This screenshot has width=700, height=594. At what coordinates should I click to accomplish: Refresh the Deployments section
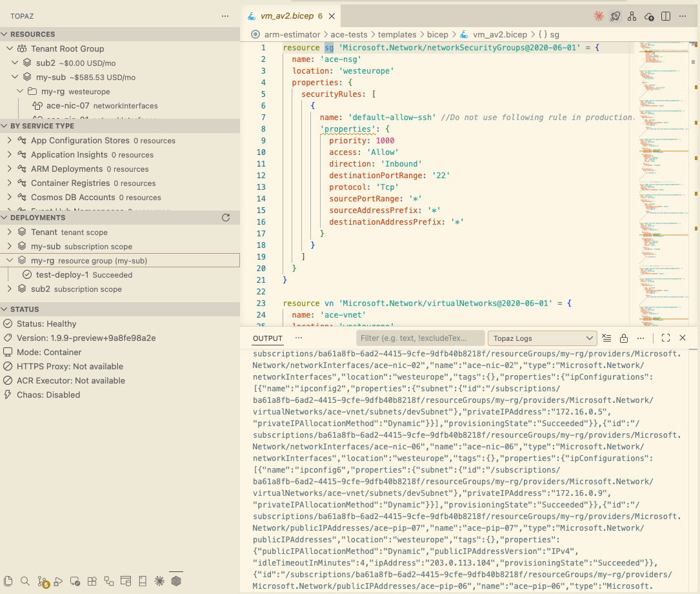[226, 218]
